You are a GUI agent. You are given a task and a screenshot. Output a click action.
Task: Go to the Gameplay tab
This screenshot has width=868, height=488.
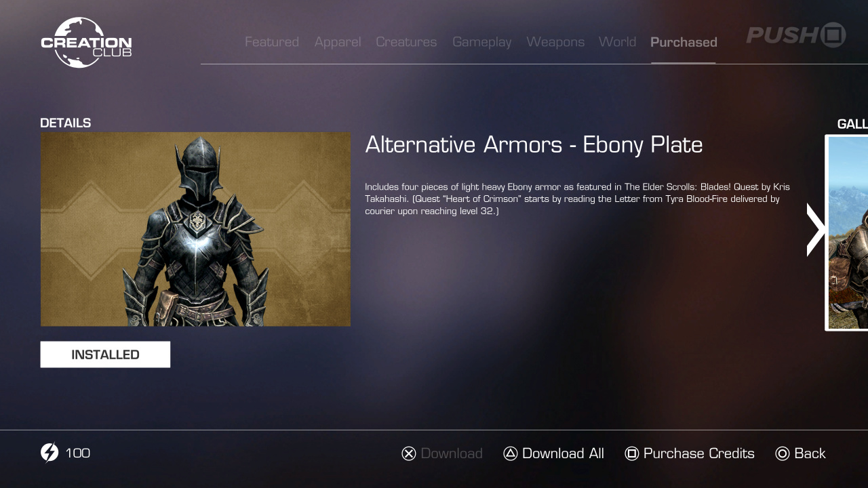click(x=482, y=42)
